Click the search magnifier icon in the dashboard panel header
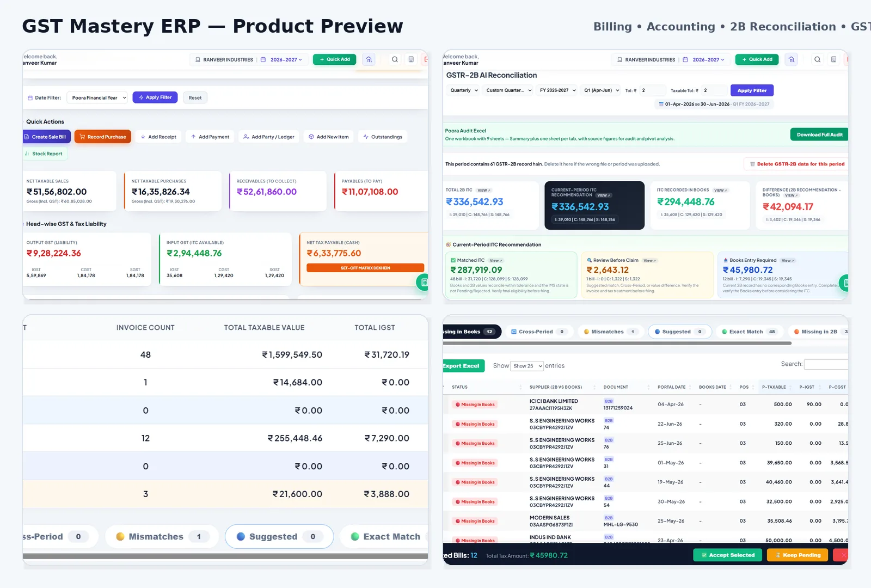Viewport: 871px width, 588px height. [x=395, y=59]
